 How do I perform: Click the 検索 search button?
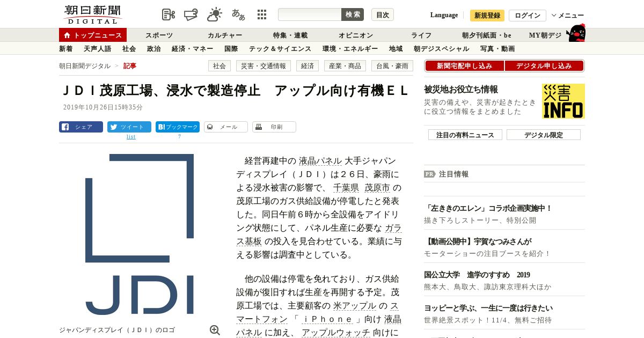tap(353, 14)
